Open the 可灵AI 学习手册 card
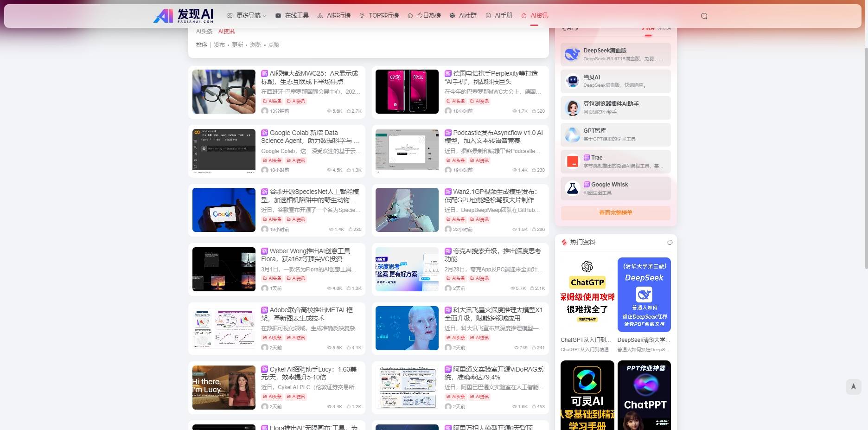Image resolution: width=868 pixels, height=430 pixels. tap(587, 395)
